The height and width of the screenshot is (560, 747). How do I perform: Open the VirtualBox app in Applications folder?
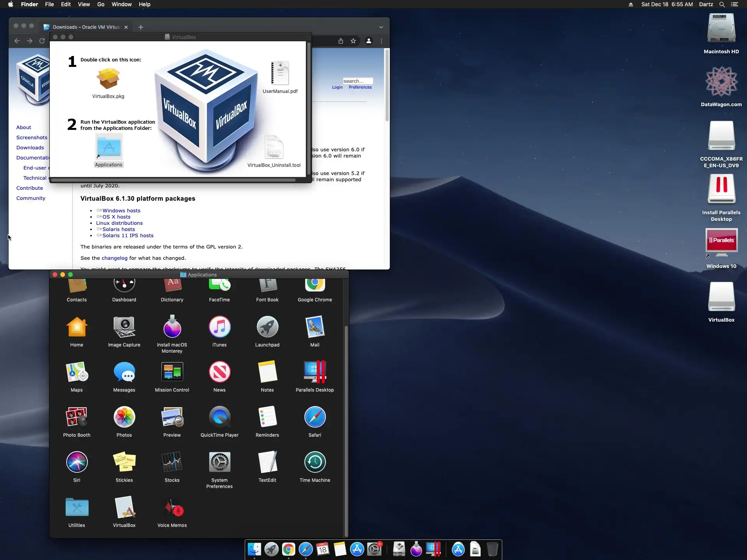pyautogui.click(x=124, y=507)
